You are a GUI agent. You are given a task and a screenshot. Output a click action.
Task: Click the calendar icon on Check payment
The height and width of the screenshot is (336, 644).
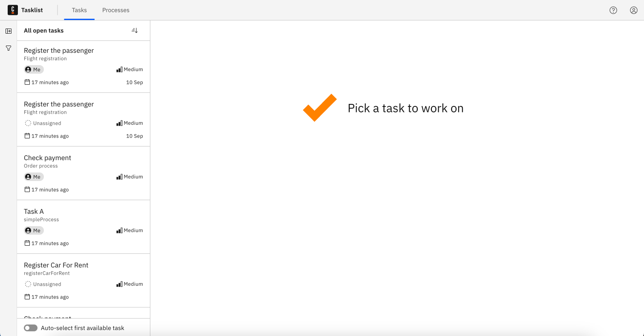tap(26, 189)
